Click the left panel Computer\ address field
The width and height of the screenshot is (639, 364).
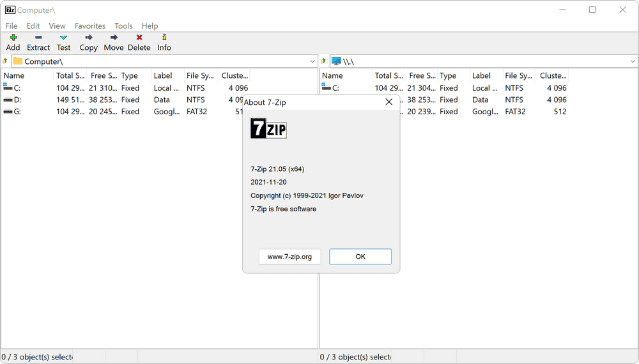(x=164, y=61)
